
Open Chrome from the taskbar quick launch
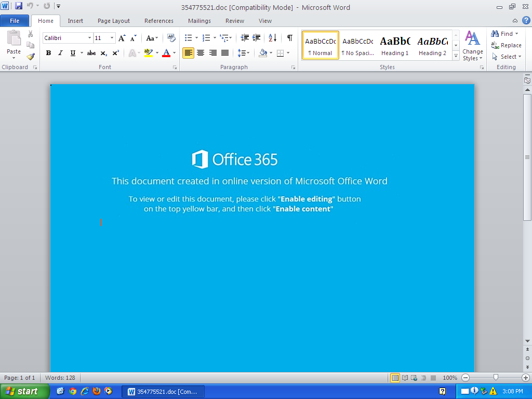pyautogui.click(x=73, y=391)
